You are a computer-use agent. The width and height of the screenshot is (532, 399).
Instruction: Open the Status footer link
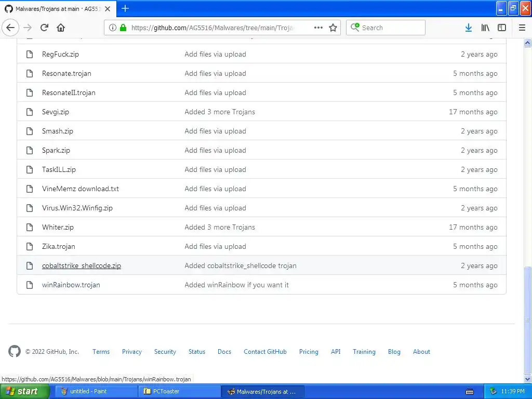(197, 352)
